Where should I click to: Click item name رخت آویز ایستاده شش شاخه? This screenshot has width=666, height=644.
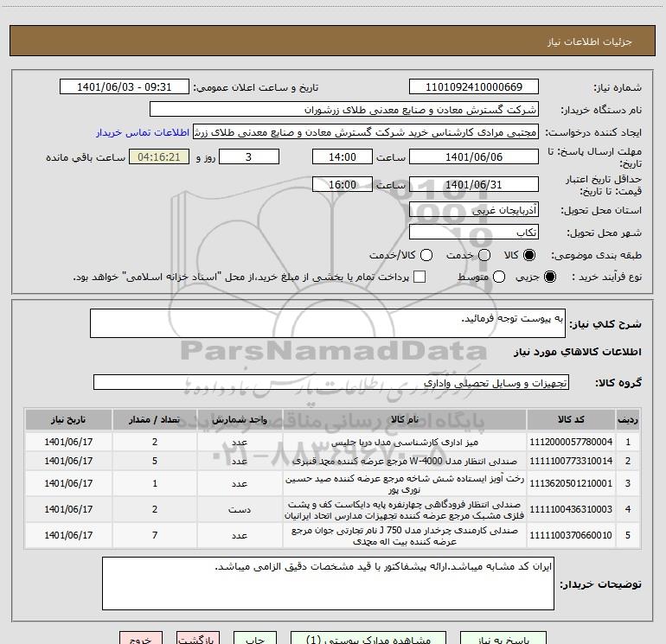click(x=405, y=484)
